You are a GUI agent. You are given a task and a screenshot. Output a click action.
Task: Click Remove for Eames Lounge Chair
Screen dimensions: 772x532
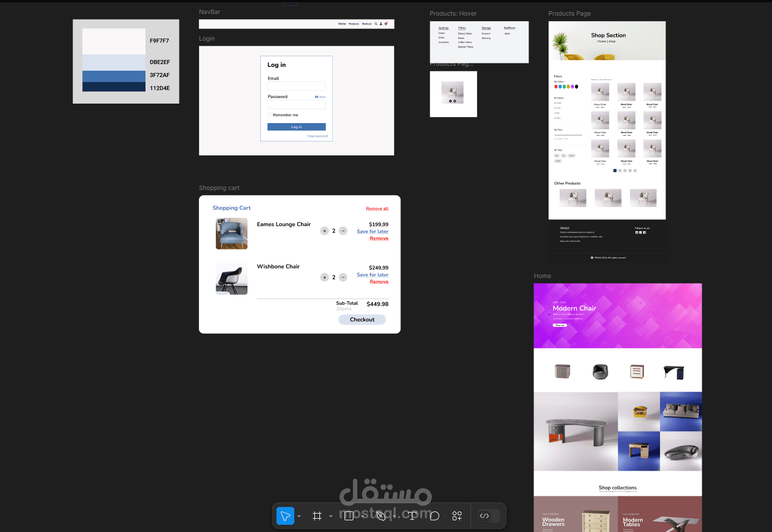379,238
